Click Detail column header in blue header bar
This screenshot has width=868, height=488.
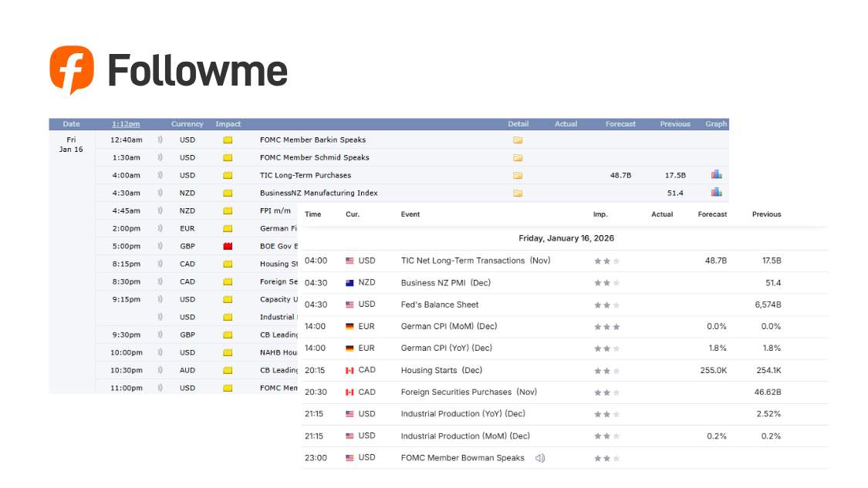click(518, 124)
